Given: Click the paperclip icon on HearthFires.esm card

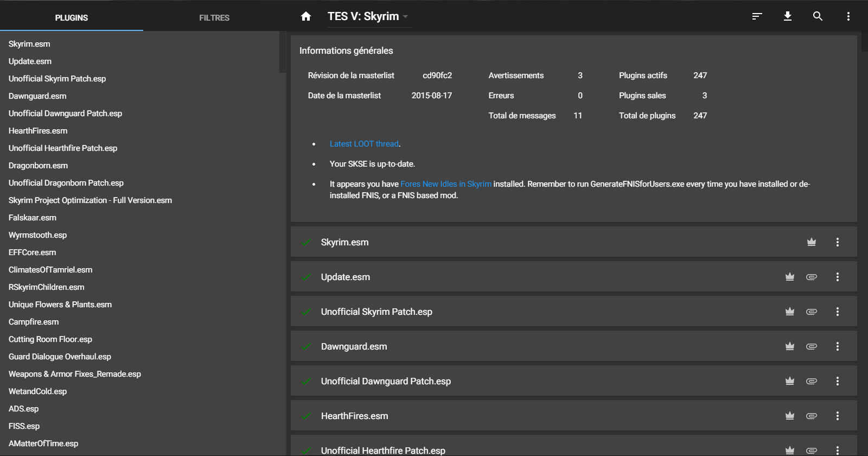Looking at the screenshot, I should click(x=812, y=416).
